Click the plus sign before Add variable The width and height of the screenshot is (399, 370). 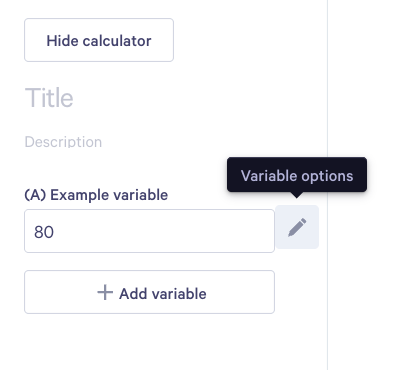pyautogui.click(x=105, y=293)
